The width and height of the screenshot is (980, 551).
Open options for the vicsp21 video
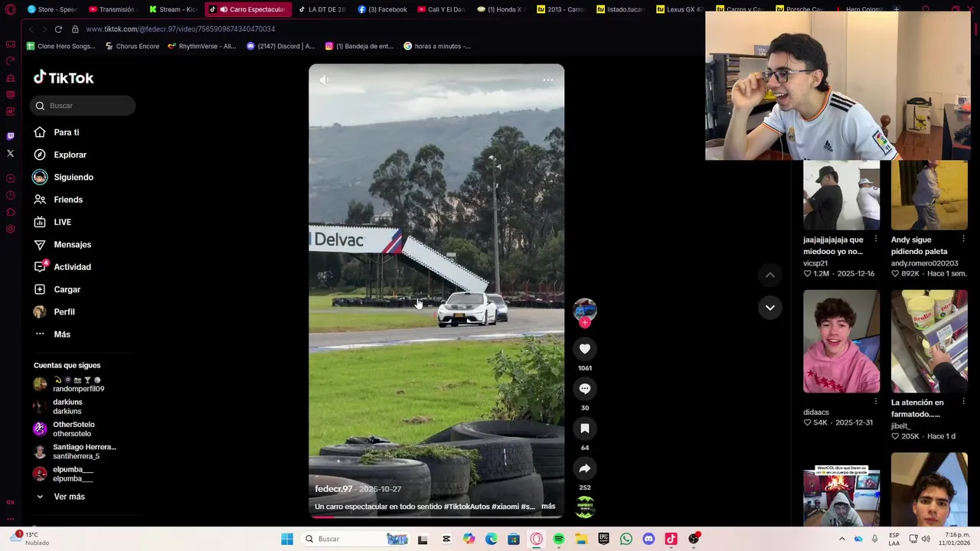pyautogui.click(x=876, y=240)
